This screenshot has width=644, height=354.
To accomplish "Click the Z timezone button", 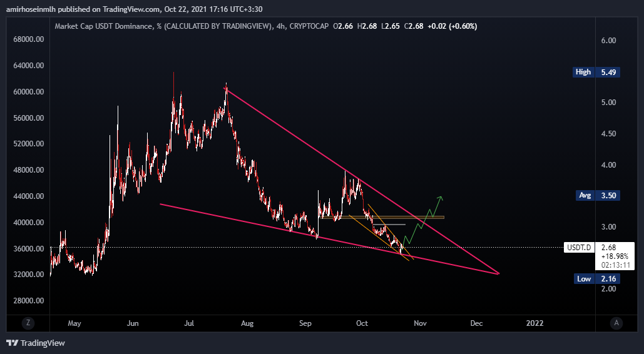I will click(28, 323).
